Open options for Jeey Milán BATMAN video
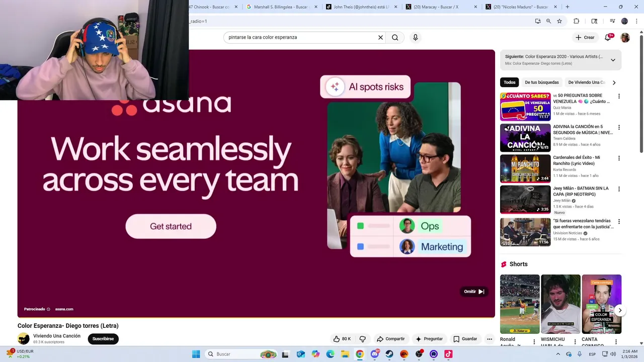 coord(619,189)
